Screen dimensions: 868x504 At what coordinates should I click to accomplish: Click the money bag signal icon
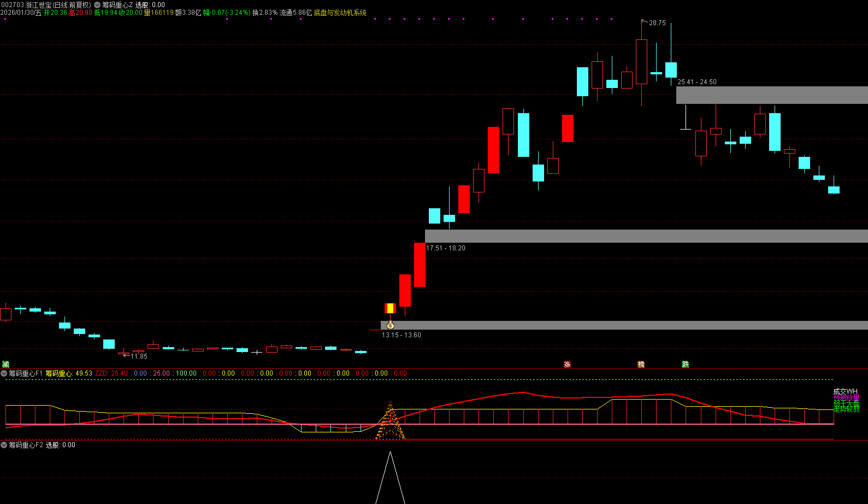[x=390, y=325]
